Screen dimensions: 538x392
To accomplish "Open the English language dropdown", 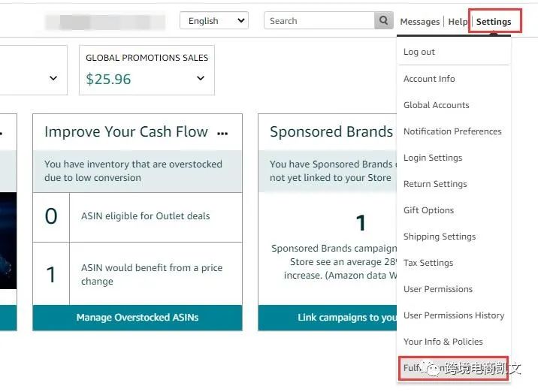I will (x=214, y=21).
